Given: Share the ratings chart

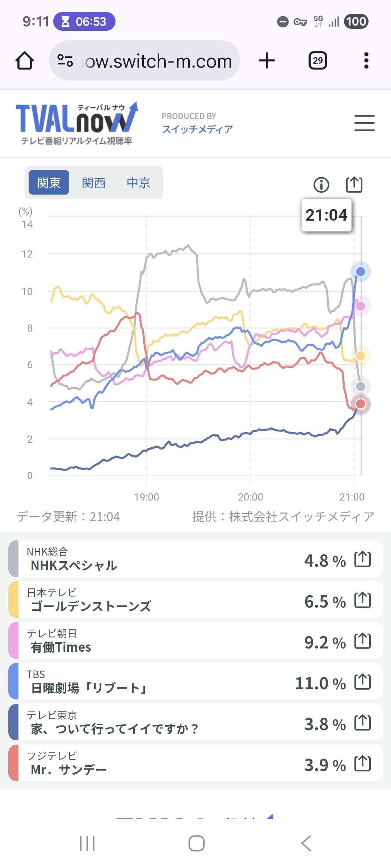Looking at the screenshot, I should click(x=354, y=185).
